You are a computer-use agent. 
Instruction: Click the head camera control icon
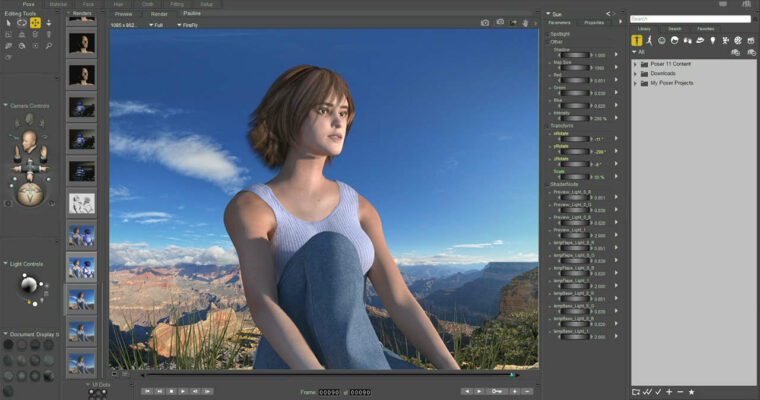point(29,141)
